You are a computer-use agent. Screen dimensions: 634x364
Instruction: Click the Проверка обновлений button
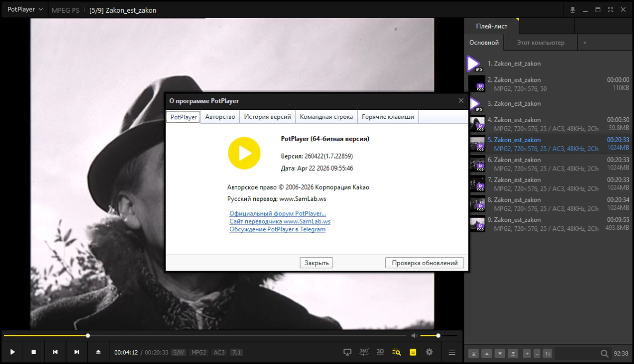coord(425,263)
